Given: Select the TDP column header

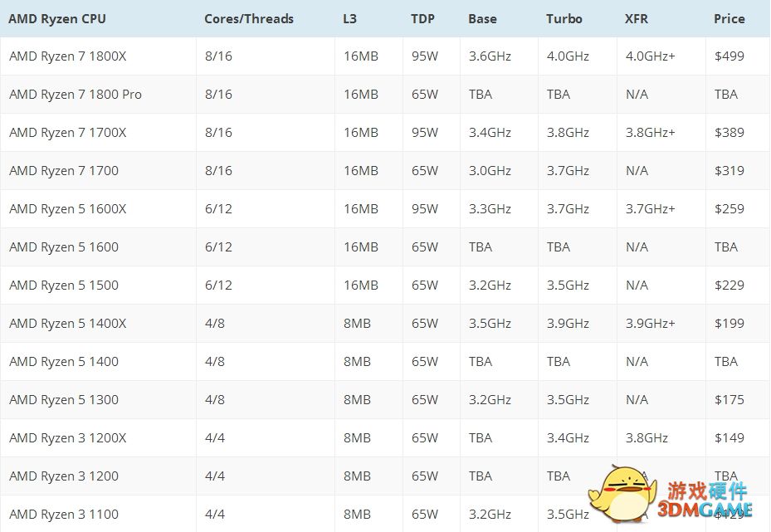Looking at the screenshot, I should pyautogui.click(x=422, y=18).
